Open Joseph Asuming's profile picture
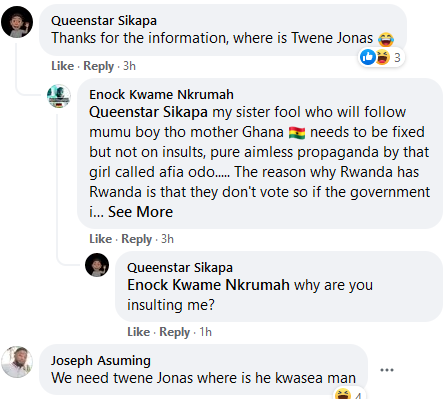This screenshot has width=444, height=399. (x=17, y=362)
